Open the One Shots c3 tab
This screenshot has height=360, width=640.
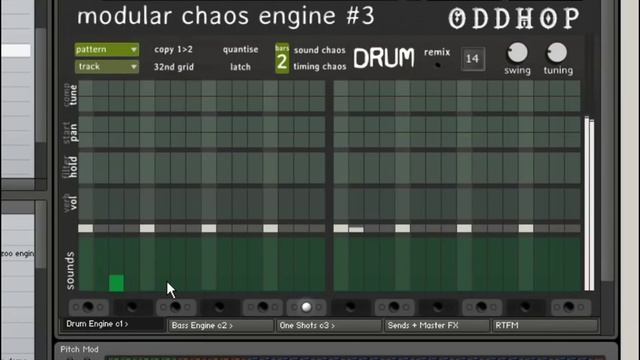click(x=329, y=325)
